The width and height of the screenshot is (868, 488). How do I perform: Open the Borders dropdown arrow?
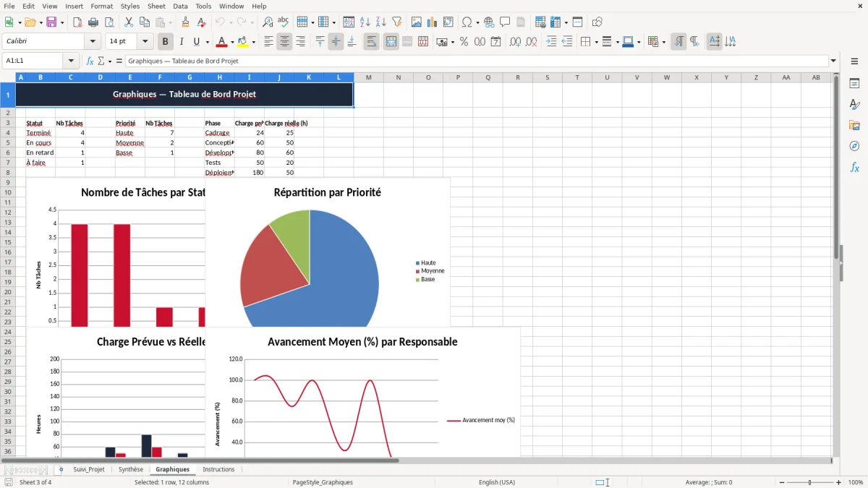pos(595,42)
